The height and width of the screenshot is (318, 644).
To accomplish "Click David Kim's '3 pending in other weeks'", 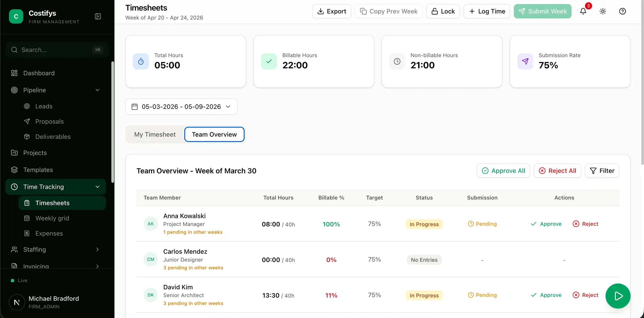I will pyautogui.click(x=193, y=303).
